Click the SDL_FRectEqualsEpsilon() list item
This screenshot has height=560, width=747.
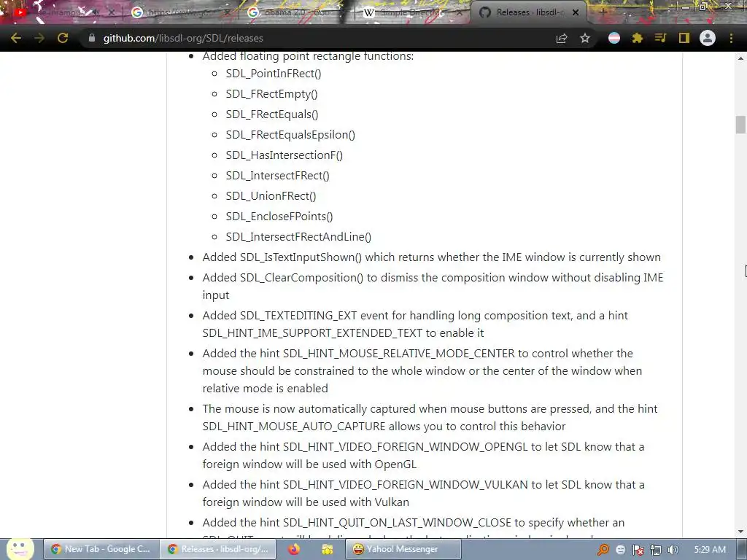click(290, 135)
